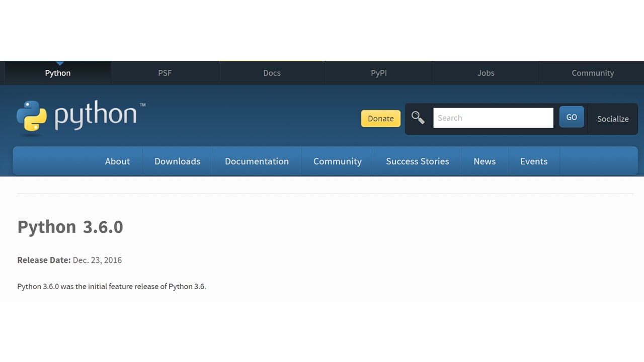Go to the News navigation item
The height and width of the screenshot is (362, 644).
pyautogui.click(x=484, y=161)
